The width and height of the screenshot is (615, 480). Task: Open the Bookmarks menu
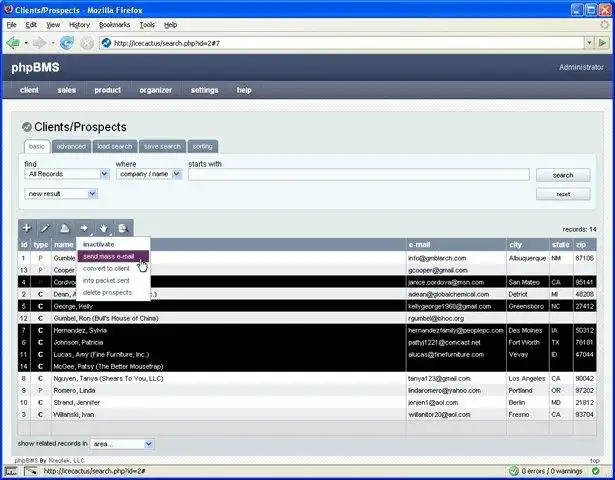[x=115, y=25]
